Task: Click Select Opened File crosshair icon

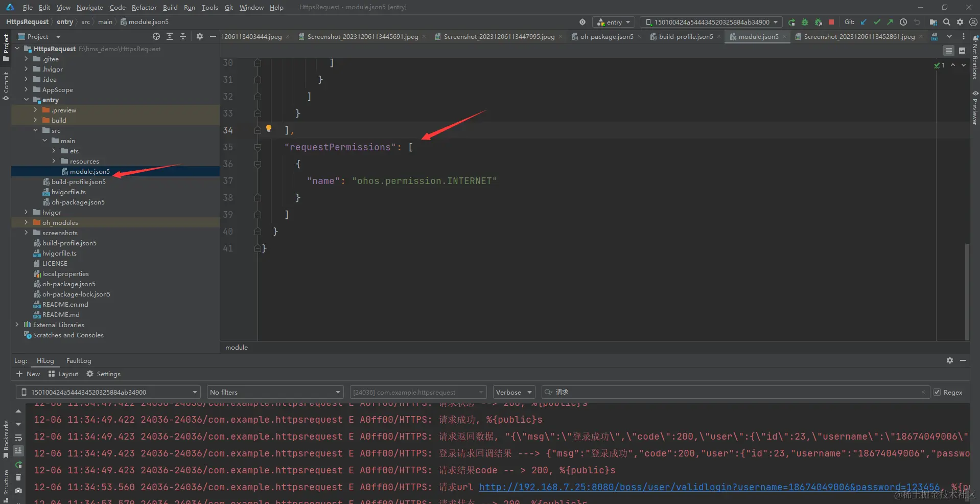Action: 156,36
